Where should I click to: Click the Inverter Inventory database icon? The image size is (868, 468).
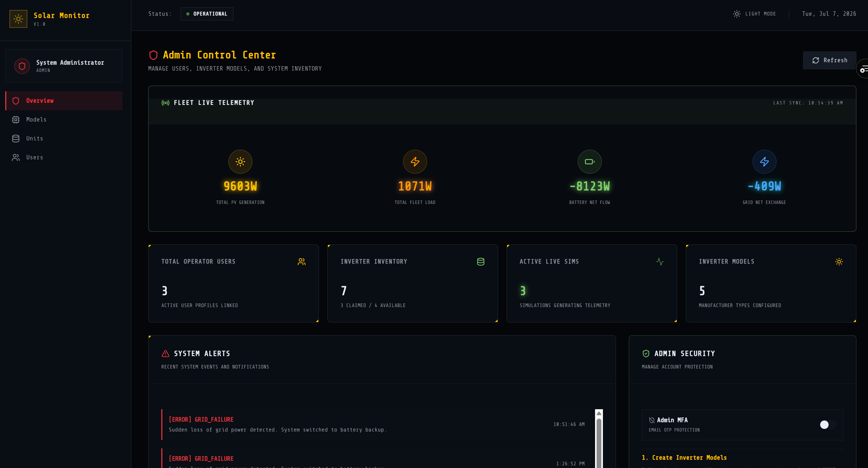pos(481,262)
